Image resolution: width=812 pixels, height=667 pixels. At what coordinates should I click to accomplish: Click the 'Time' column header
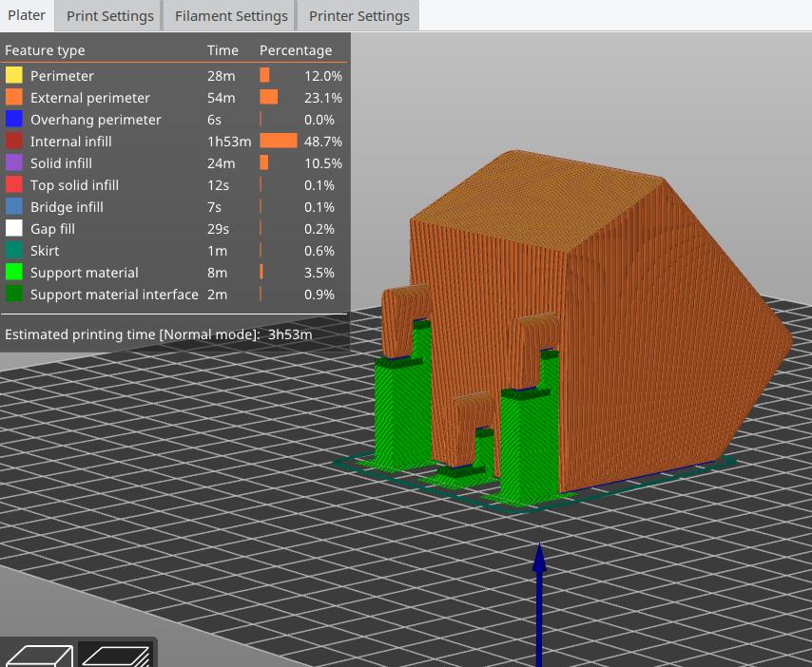coord(222,50)
